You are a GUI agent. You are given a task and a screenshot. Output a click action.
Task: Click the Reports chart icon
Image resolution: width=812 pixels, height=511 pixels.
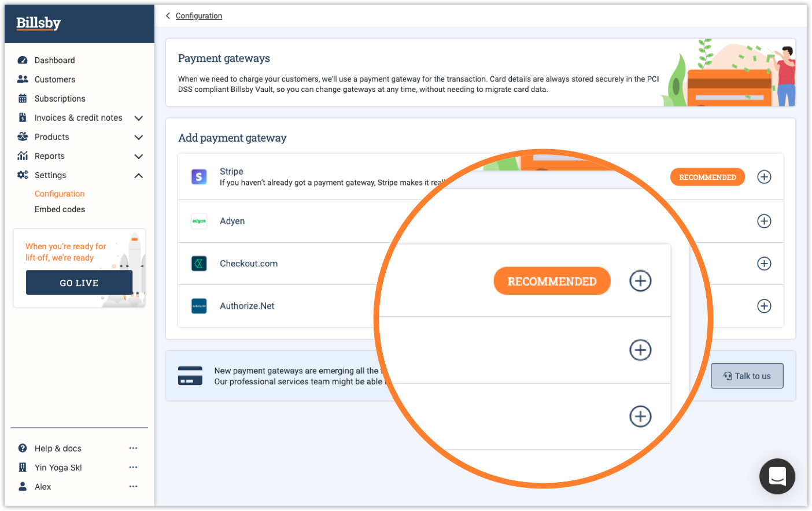23,155
